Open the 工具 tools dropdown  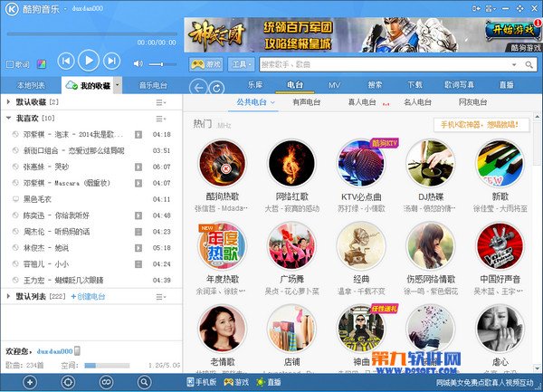(242, 64)
